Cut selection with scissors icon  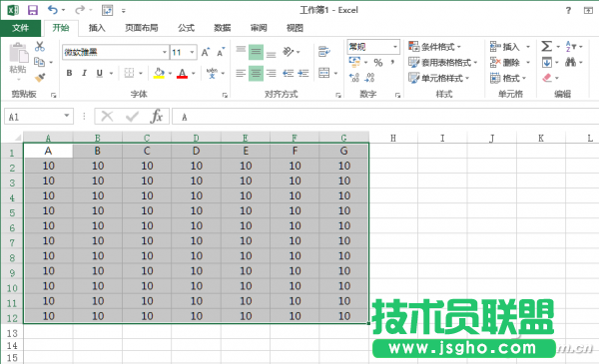[x=39, y=47]
